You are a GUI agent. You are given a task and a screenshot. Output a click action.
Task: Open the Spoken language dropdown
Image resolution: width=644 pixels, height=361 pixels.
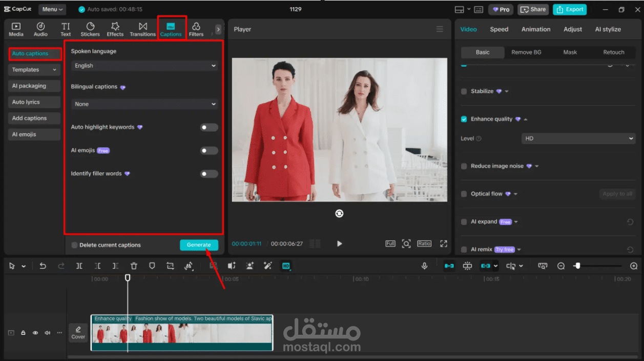coord(144,66)
